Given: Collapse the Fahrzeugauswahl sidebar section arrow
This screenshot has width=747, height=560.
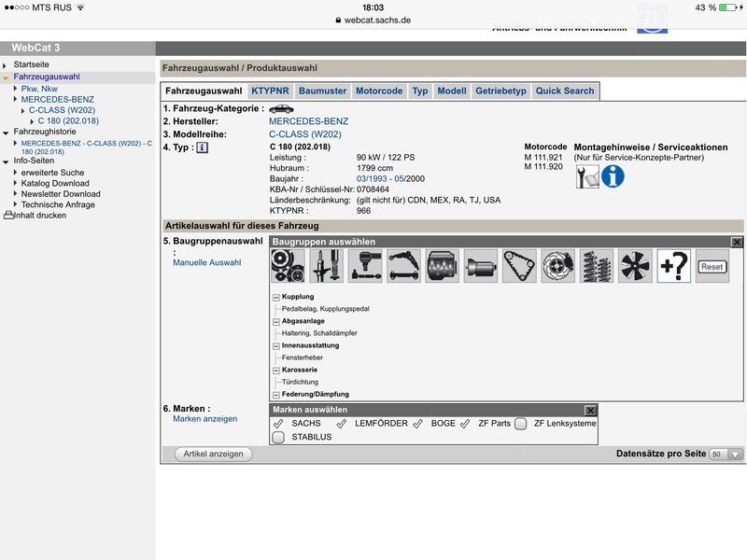Looking at the screenshot, I should click(x=6, y=77).
